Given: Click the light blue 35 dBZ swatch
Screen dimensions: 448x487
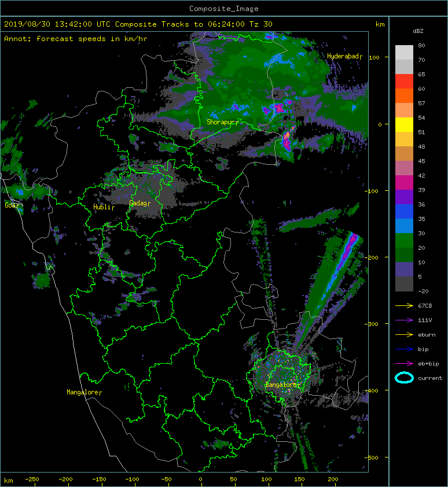Looking at the screenshot, I should click(x=404, y=226).
